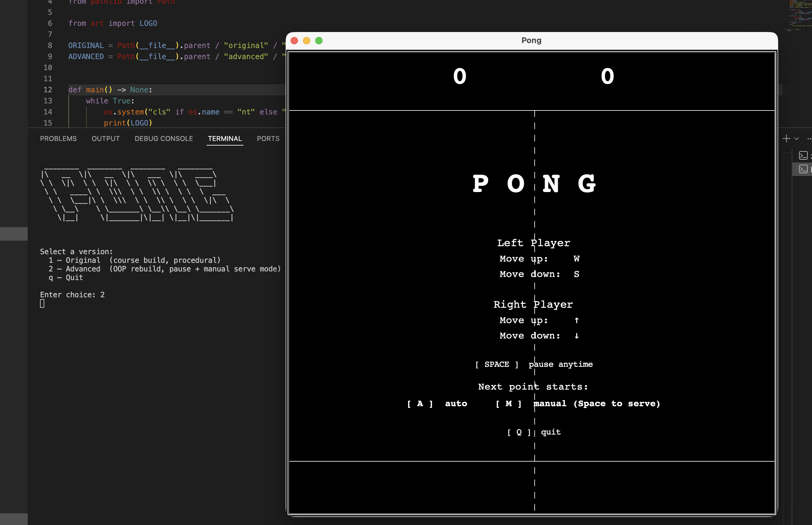Click the Pong window title bar
812x525 pixels.
[x=532, y=41]
